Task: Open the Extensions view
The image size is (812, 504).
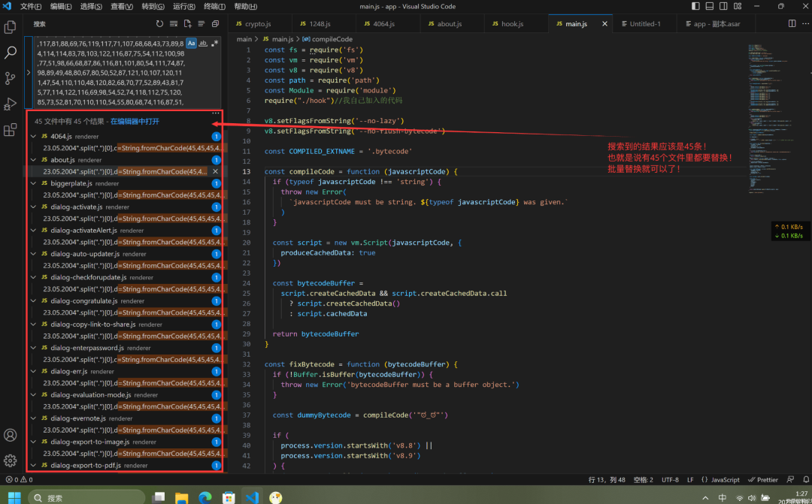Action: [10, 130]
